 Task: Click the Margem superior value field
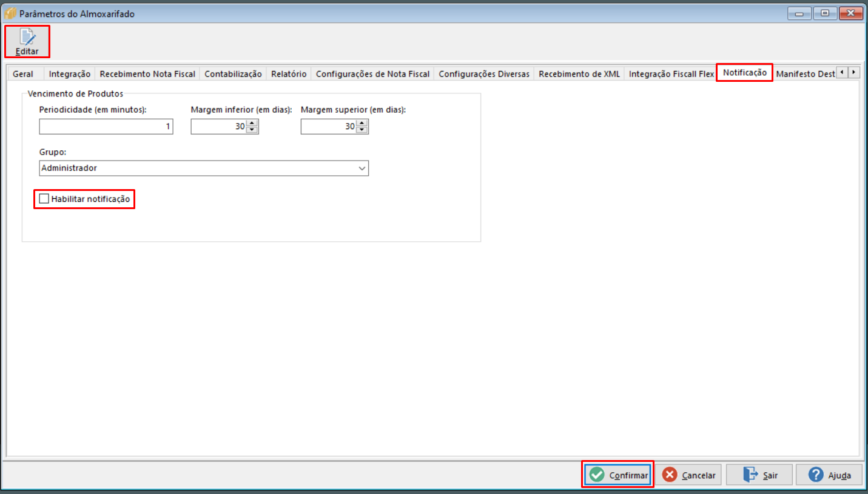tap(328, 127)
